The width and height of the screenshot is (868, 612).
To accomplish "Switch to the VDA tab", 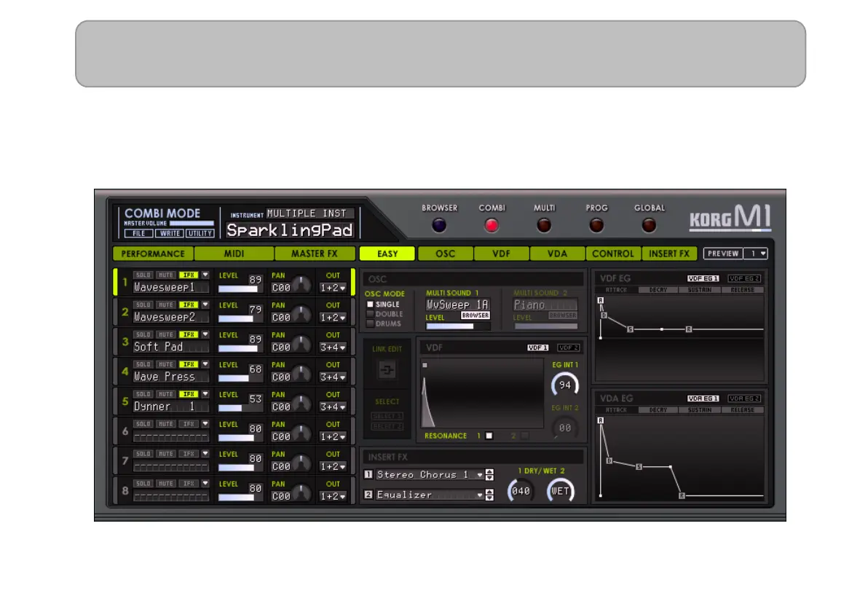I will [557, 254].
